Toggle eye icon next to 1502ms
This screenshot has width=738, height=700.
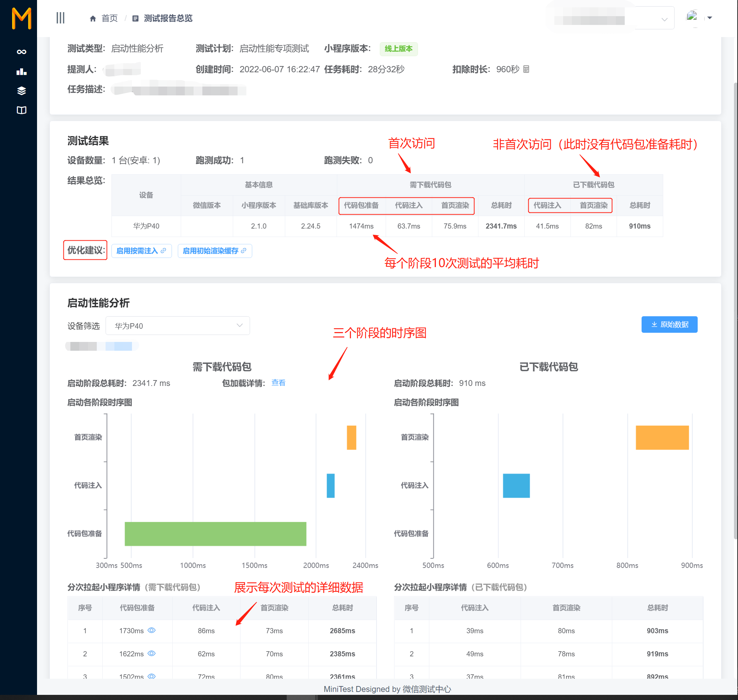click(x=151, y=676)
